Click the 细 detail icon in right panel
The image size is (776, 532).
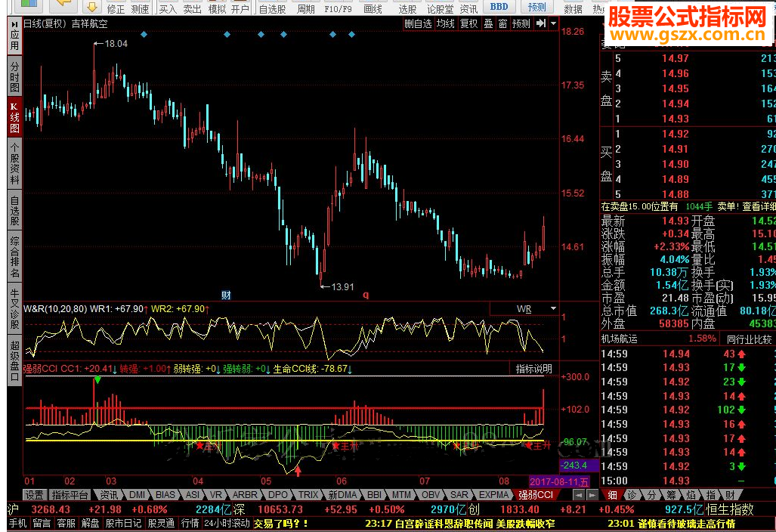(613, 495)
